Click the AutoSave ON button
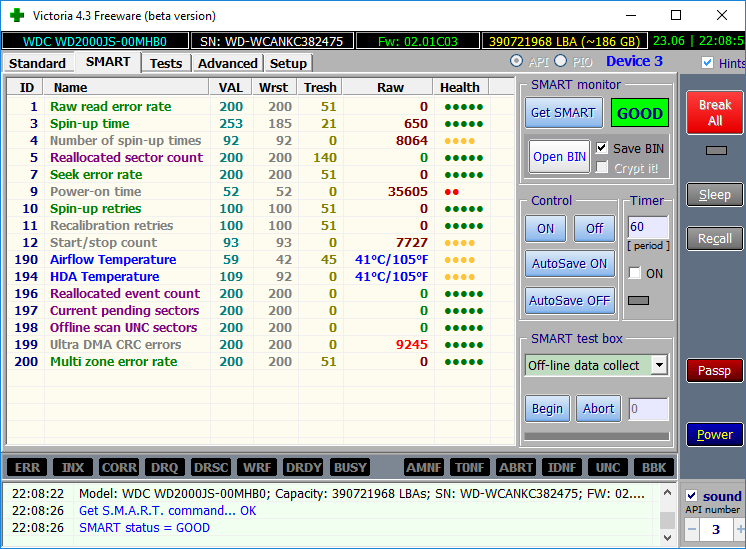746x549 pixels. point(569,264)
